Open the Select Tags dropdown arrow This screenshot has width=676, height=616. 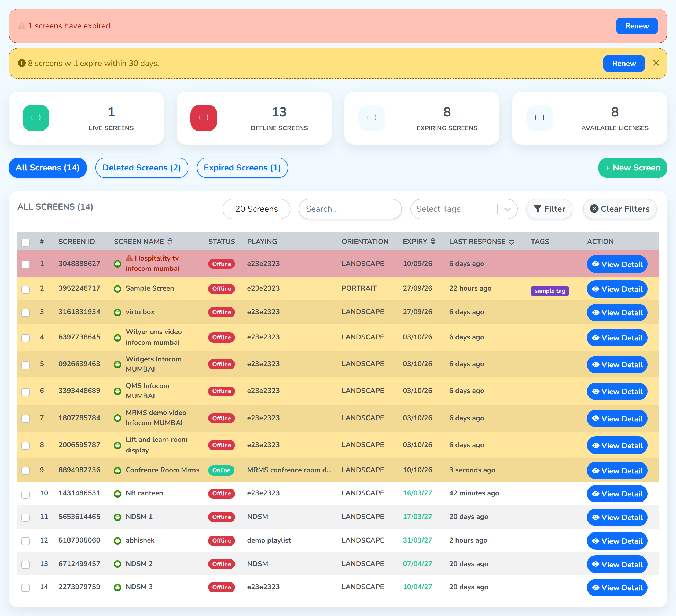507,209
